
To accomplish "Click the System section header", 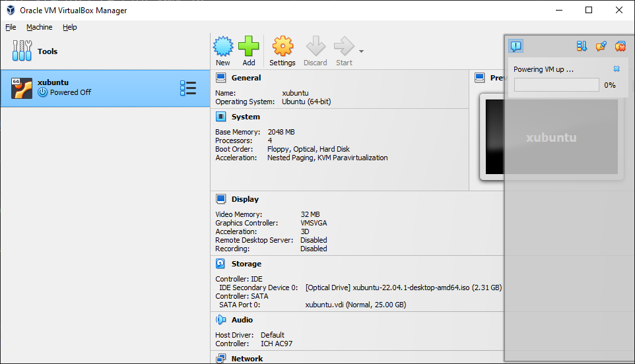I will coord(246,117).
